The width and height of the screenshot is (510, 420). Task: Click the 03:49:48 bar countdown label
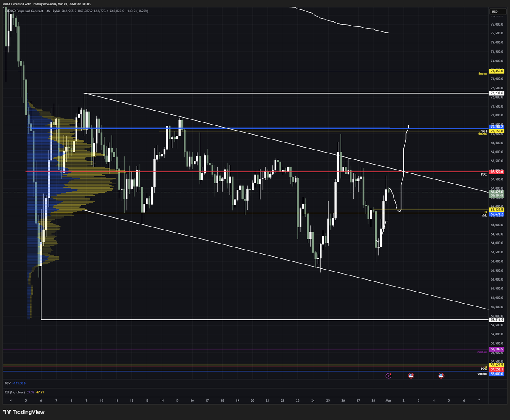pos(496,196)
